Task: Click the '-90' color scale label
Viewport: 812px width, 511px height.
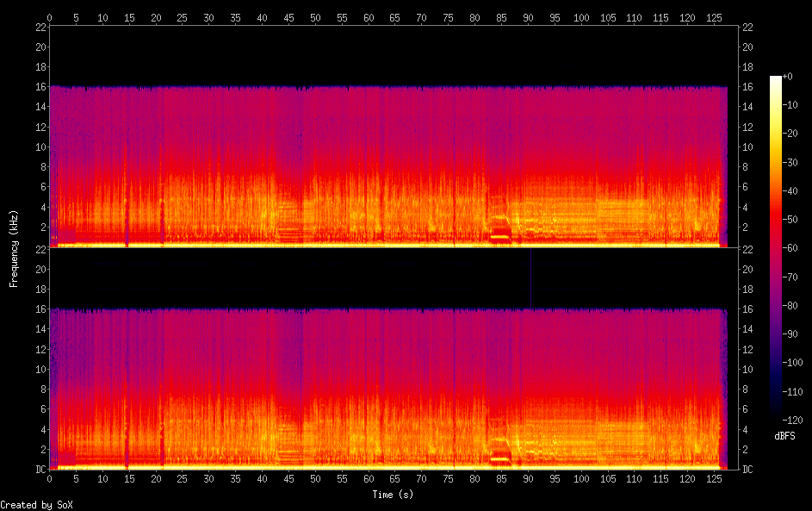Action: click(x=790, y=334)
